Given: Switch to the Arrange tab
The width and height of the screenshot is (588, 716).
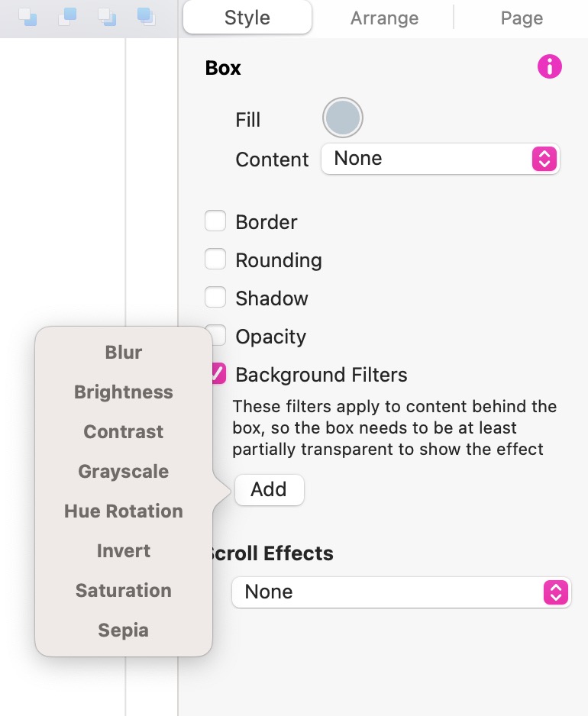Looking at the screenshot, I should click(384, 18).
